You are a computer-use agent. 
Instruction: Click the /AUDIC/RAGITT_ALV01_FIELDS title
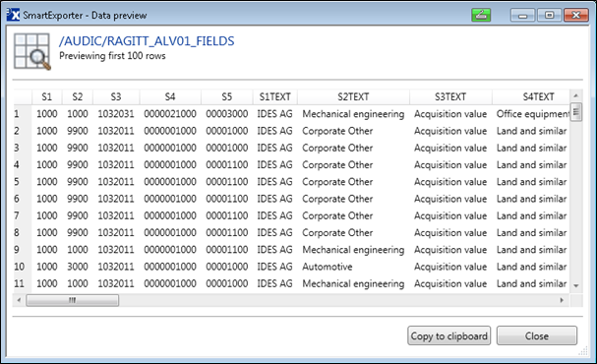[147, 40]
